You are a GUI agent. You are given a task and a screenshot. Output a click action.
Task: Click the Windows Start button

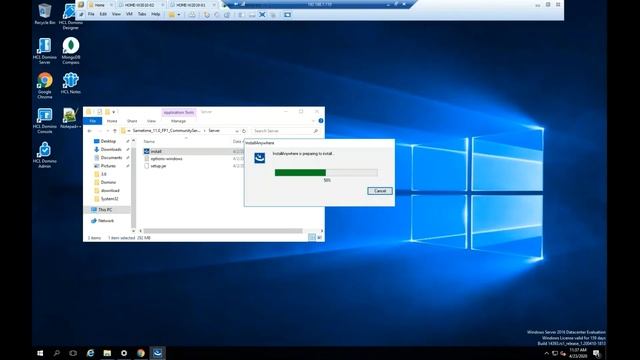(x=40, y=353)
